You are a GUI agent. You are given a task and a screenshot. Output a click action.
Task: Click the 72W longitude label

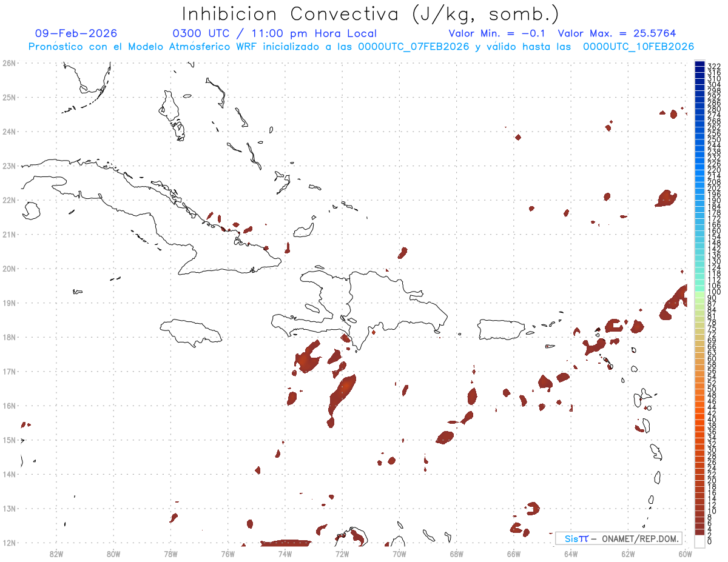click(x=342, y=554)
